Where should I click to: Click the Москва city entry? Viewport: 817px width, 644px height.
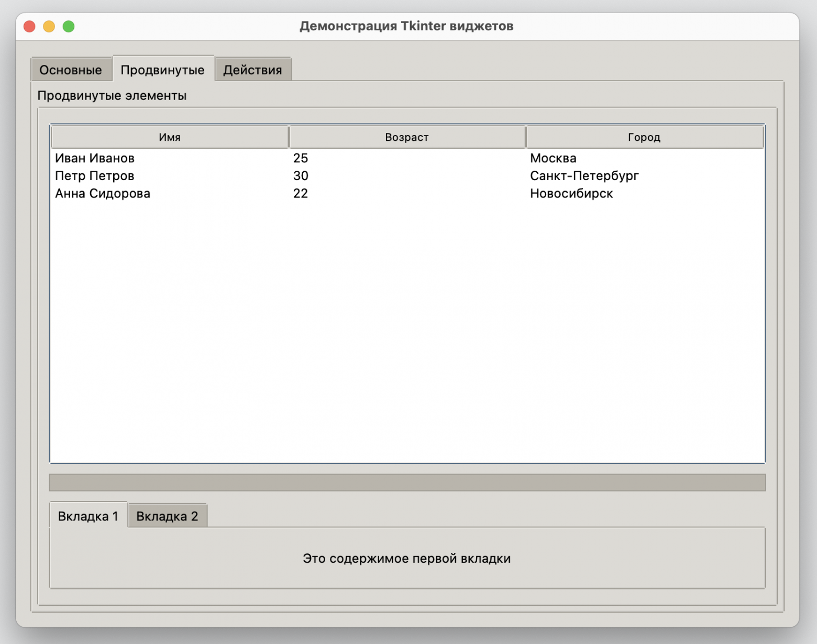point(553,158)
